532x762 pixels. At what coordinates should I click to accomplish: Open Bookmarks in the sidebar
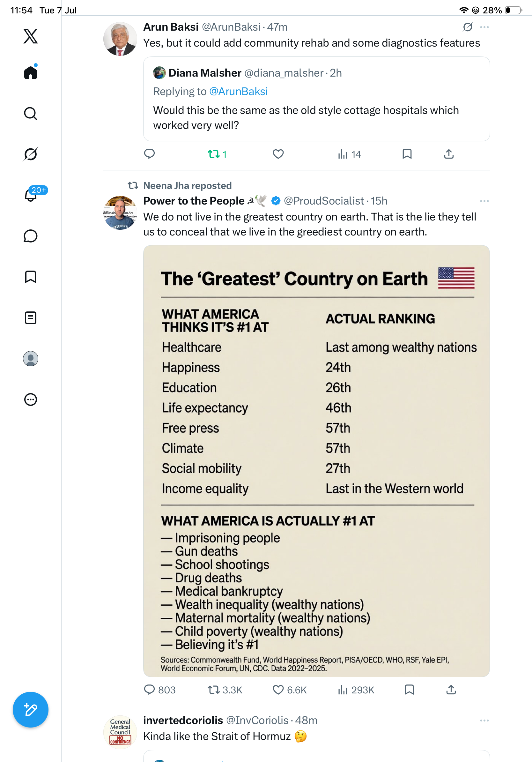[x=31, y=277]
